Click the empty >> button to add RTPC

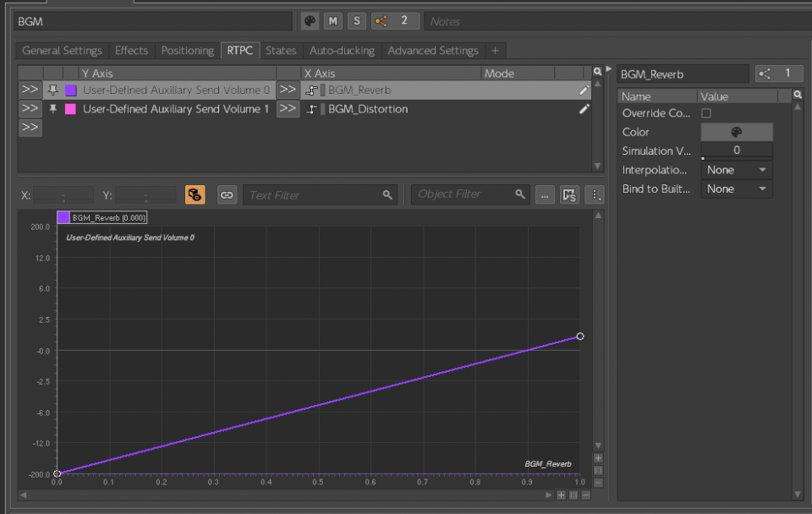tap(30, 128)
